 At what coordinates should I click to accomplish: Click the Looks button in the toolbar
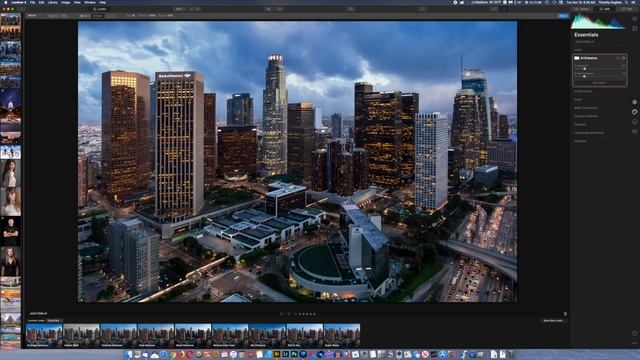(100, 9)
